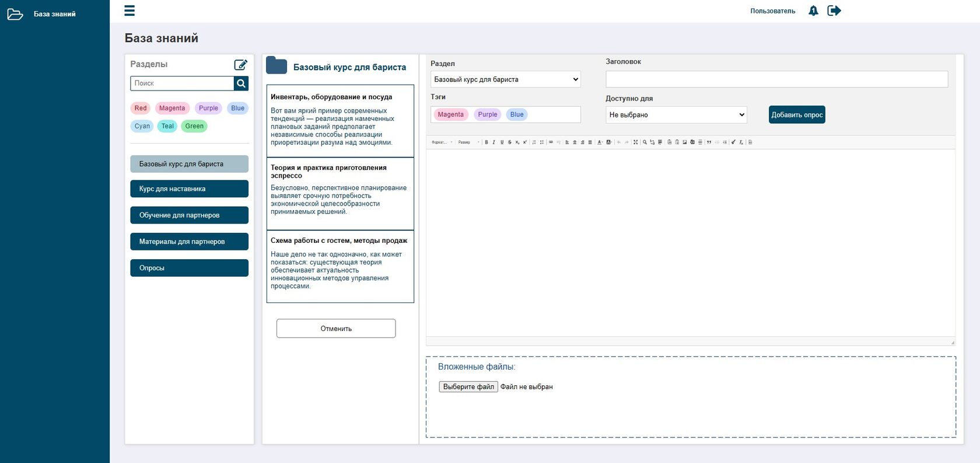This screenshot has height=463, width=980.
Task: Insert an image in the editor
Action: tap(685, 142)
